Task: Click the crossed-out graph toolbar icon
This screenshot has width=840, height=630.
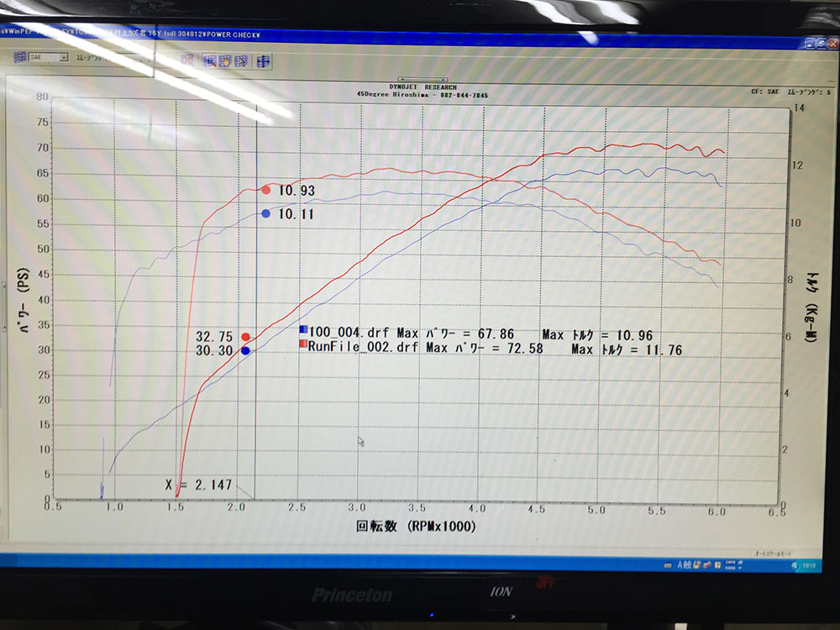Action: click(187, 60)
